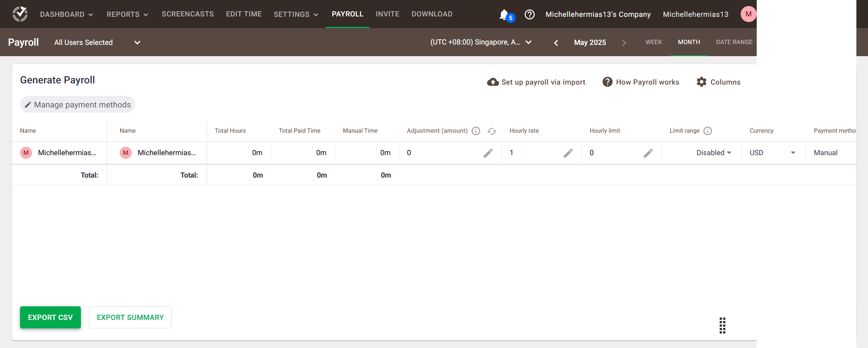Image resolution: width=868 pixels, height=348 pixels.
Task: Click the Manual Time column header
Action: click(x=360, y=131)
